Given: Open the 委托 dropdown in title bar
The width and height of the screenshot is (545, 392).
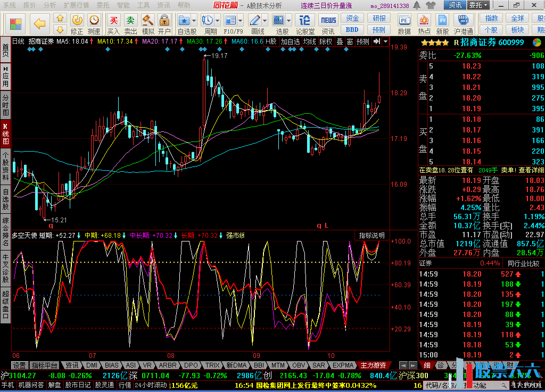Looking at the screenshot, I should [478, 5].
